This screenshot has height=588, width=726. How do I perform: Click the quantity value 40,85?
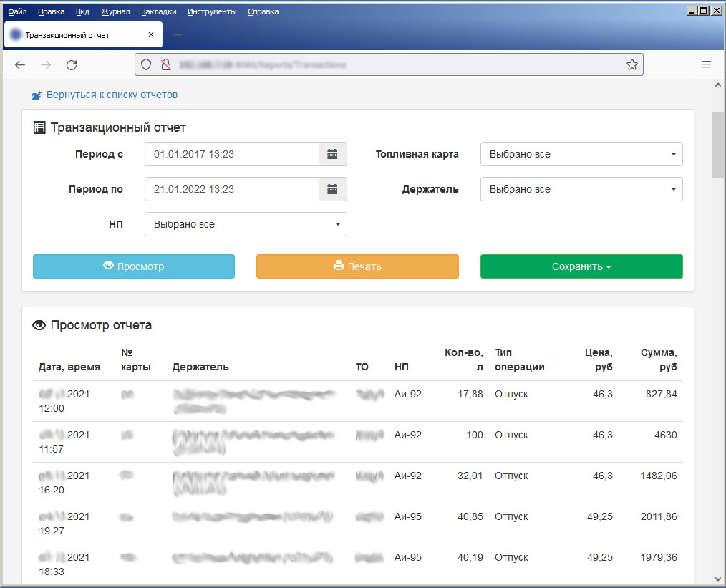point(470,516)
